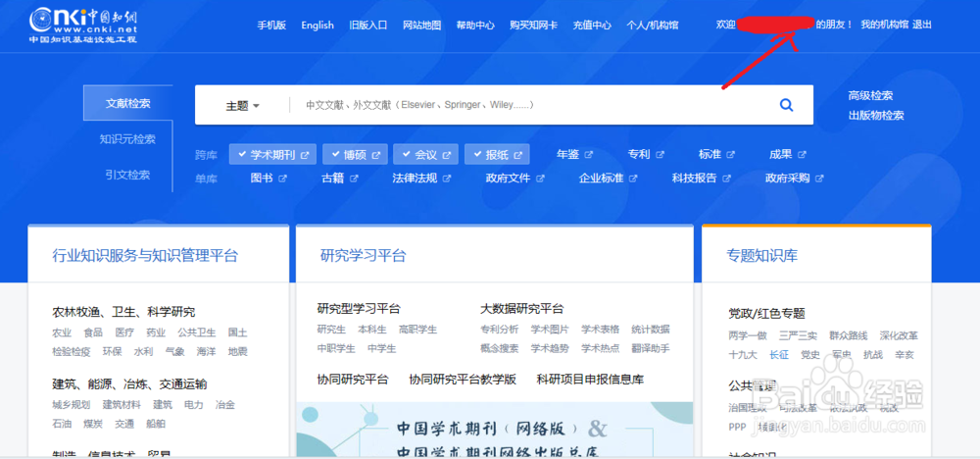The height and width of the screenshot is (459, 980).
Task: Open the 研究生 learning link
Action: (x=331, y=329)
